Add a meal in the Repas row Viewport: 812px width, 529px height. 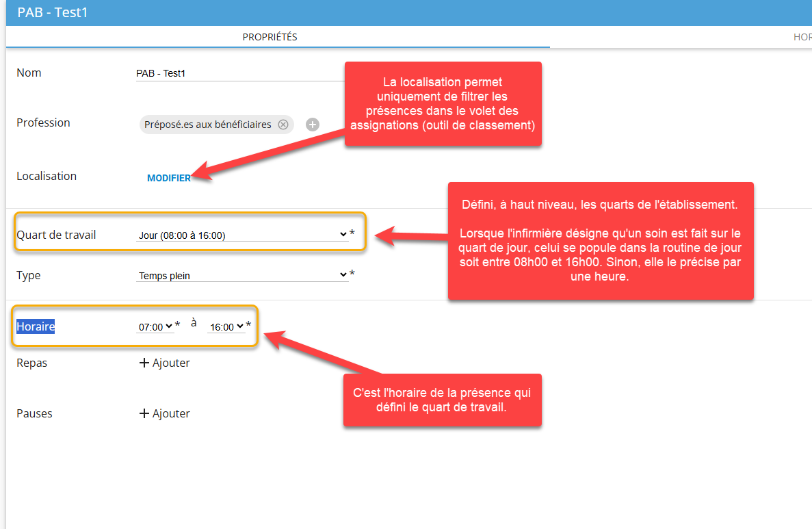point(164,363)
